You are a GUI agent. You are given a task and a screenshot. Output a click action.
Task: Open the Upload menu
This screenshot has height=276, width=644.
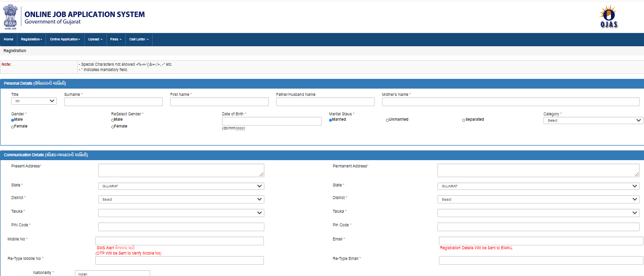pyautogui.click(x=95, y=39)
